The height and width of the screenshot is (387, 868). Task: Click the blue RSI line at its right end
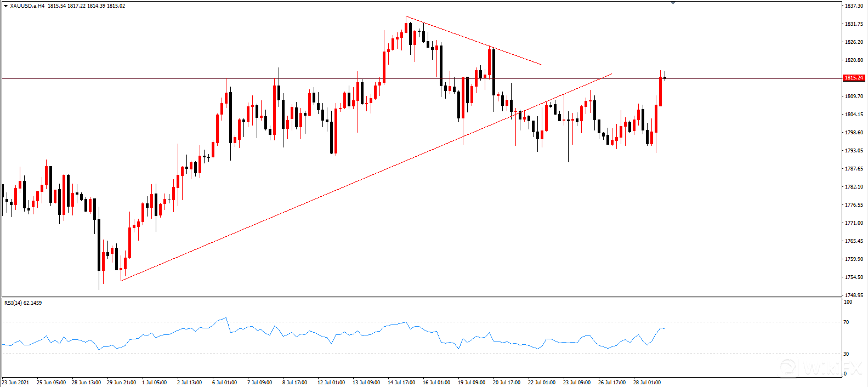tap(663, 328)
